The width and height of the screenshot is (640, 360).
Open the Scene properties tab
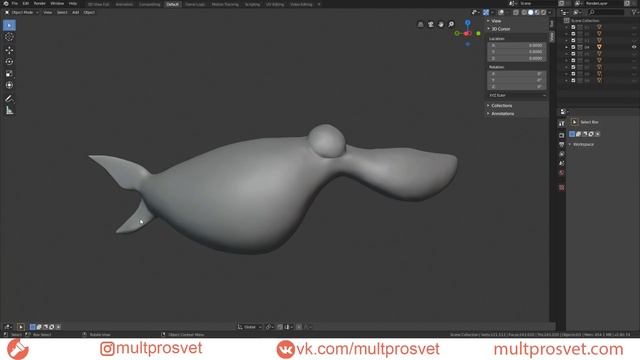coord(562,163)
